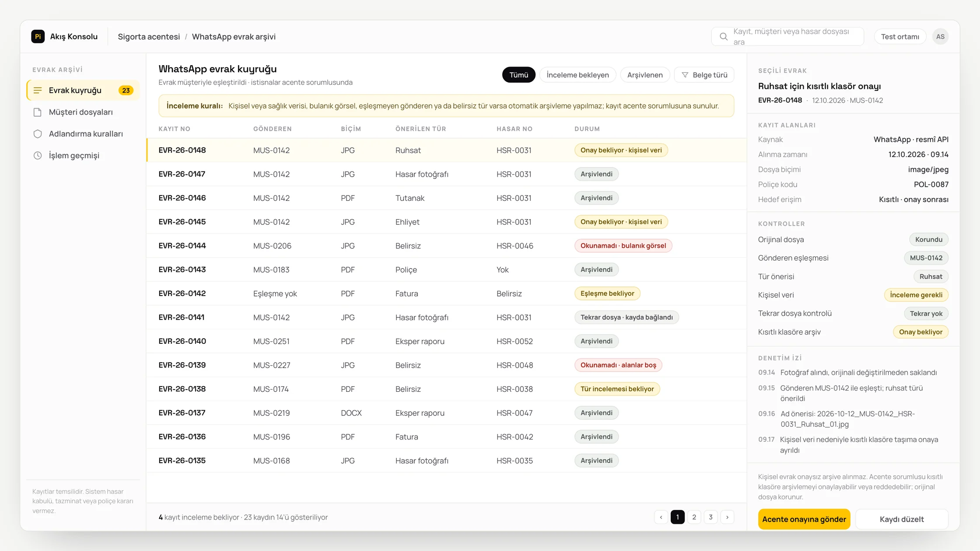This screenshot has height=551, width=980.
Task: Select the Tümü filter tab
Action: click(x=518, y=75)
